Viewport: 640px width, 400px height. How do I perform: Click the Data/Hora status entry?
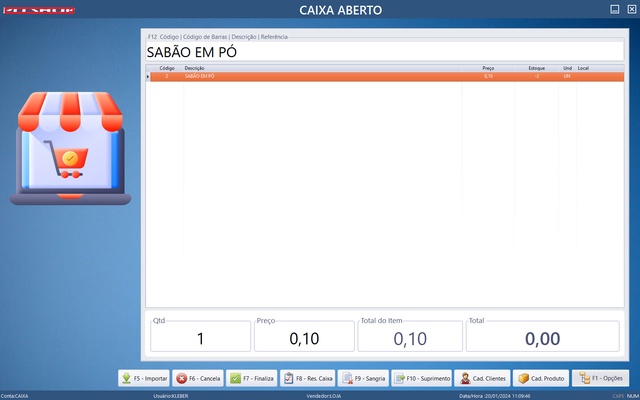(495, 396)
